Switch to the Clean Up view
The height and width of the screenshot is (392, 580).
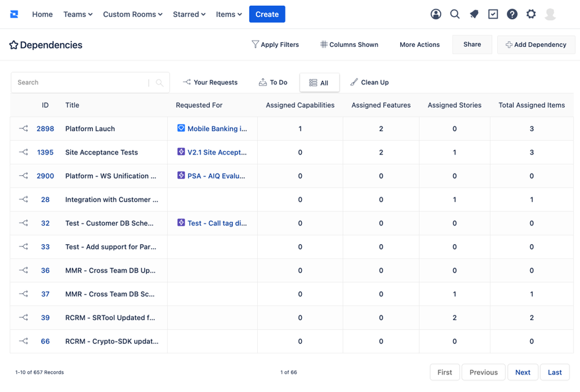pos(369,82)
